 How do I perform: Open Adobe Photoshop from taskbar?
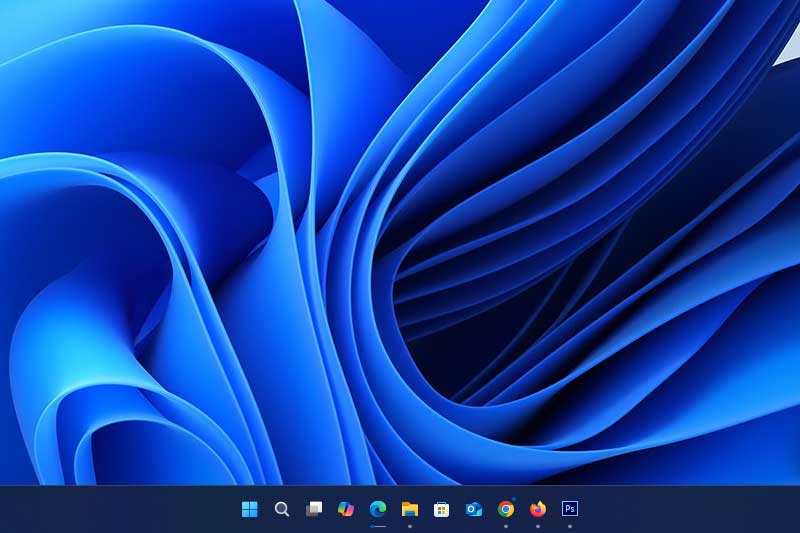click(x=570, y=509)
